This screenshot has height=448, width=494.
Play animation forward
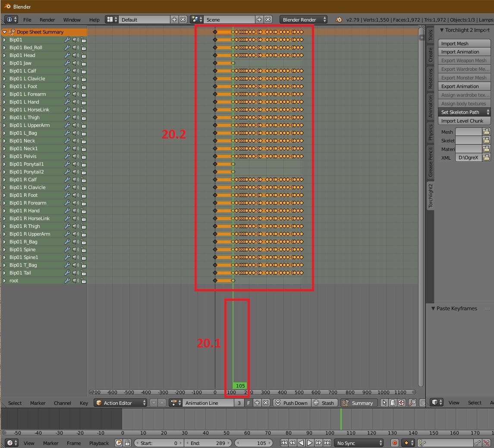click(x=310, y=443)
